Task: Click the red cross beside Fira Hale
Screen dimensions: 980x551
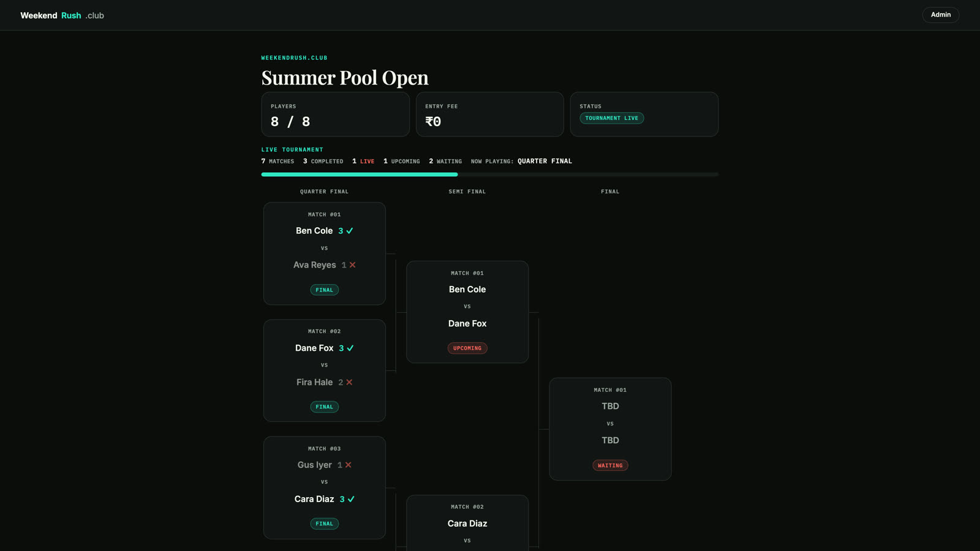Action: coord(349,382)
